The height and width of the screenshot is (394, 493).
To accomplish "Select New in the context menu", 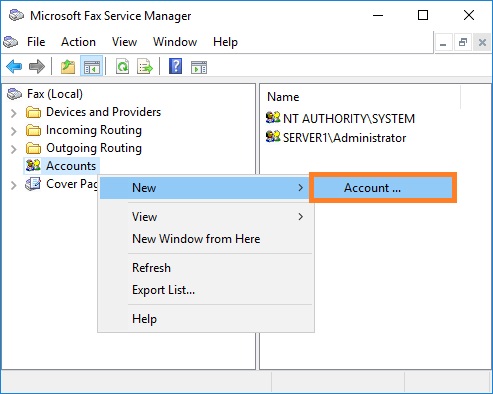I will pos(204,188).
